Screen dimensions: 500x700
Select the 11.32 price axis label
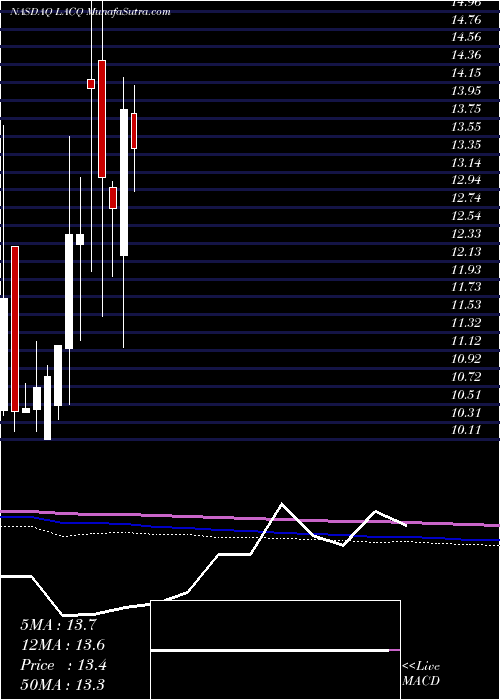[466, 323]
